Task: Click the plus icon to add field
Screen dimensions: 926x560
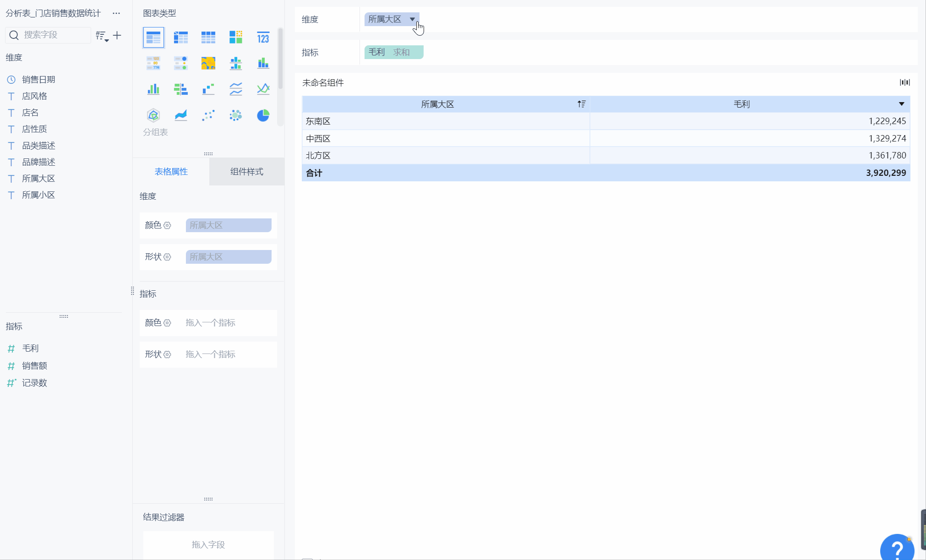Action: 117,35
